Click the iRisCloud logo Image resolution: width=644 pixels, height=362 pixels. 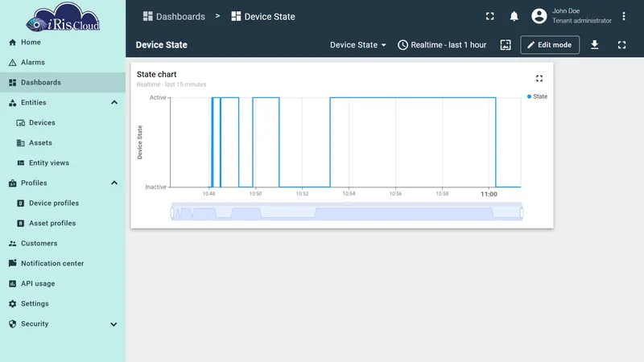[x=63, y=17]
